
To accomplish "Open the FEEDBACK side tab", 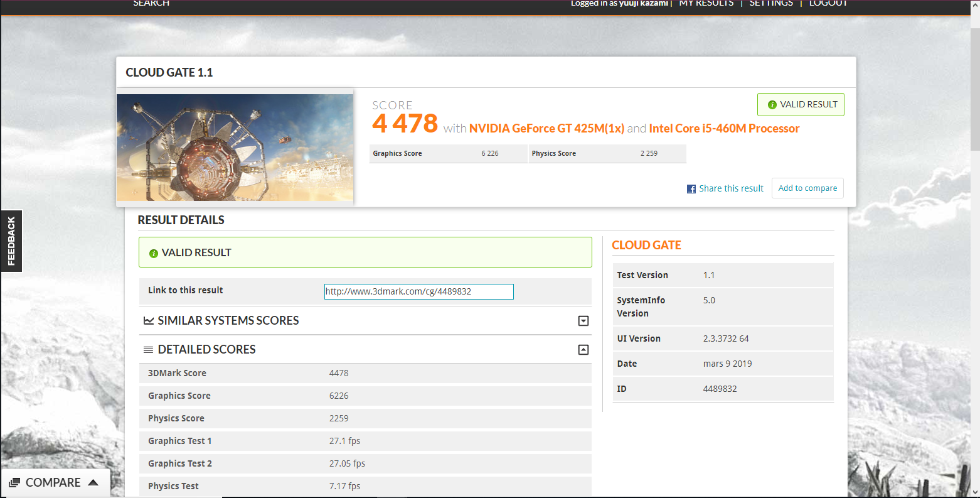I will point(11,241).
